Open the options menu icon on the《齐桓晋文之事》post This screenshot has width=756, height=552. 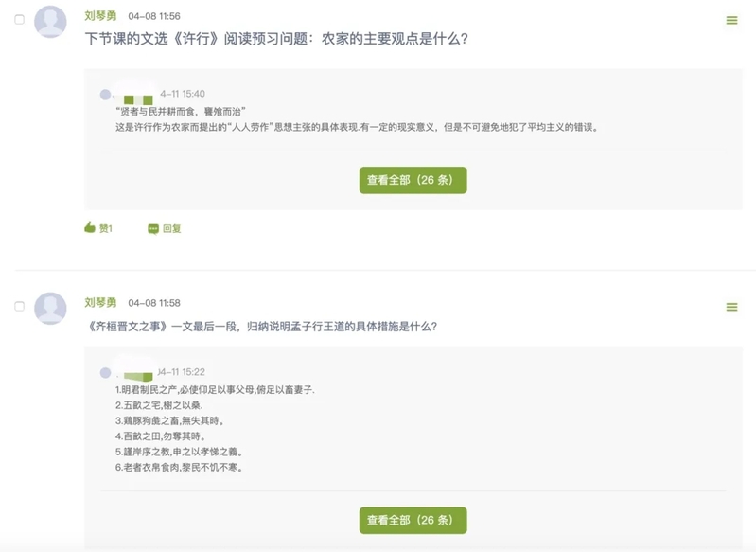731,307
